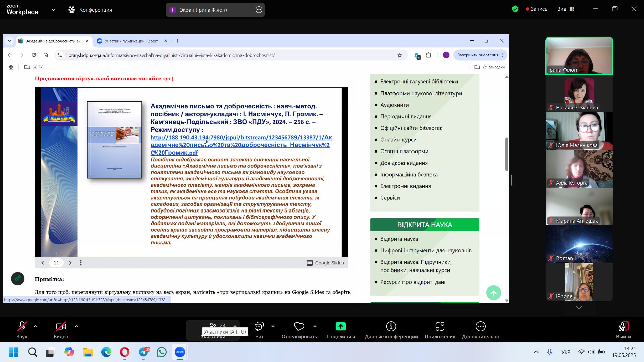Click the green encryption shield icon
This screenshot has height=362, width=644.
coord(515,9)
